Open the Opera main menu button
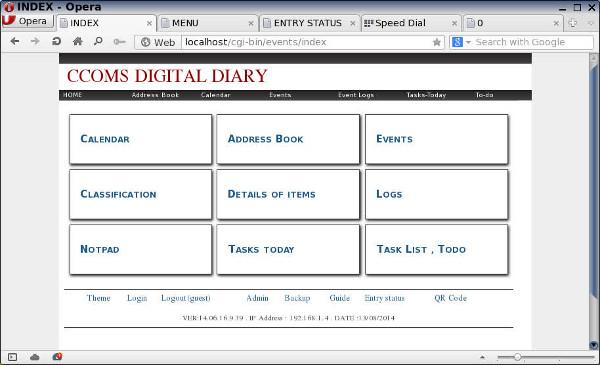This screenshot has width=600, height=365. (28, 21)
